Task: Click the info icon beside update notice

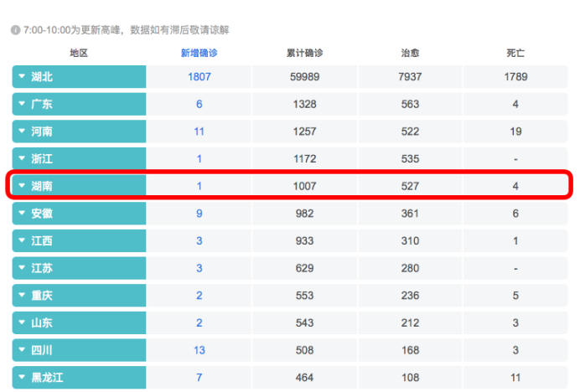Action: click(15, 30)
